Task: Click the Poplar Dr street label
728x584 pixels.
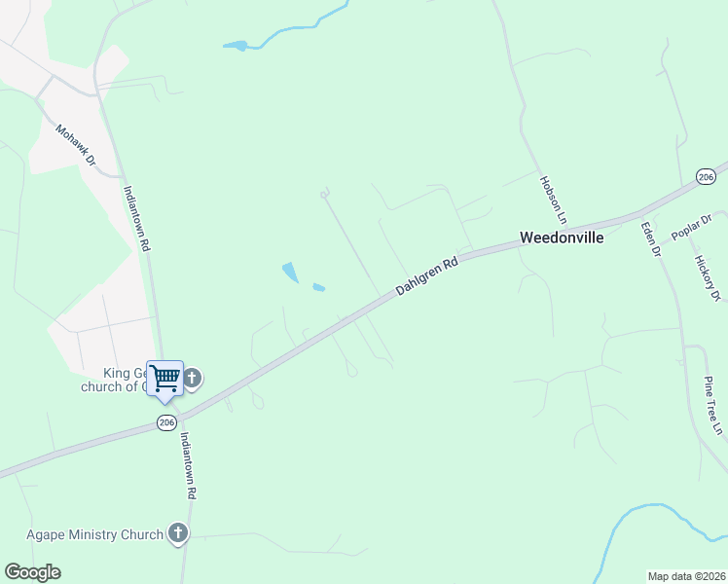Action: click(691, 227)
